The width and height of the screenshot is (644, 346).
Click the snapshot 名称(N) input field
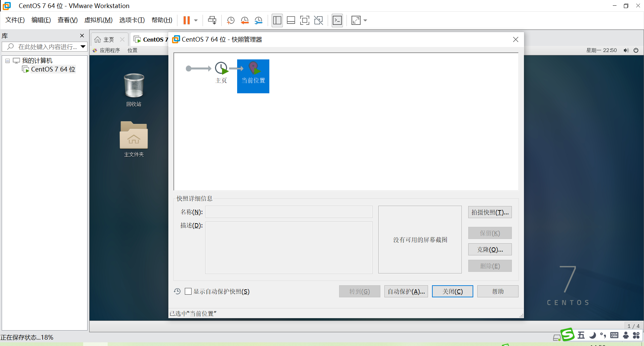289,212
